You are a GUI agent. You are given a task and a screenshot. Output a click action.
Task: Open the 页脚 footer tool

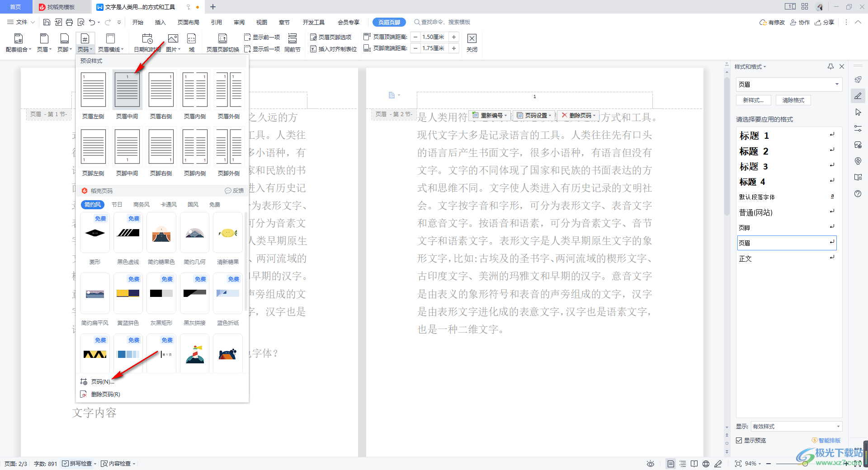pyautogui.click(x=65, y=43)
